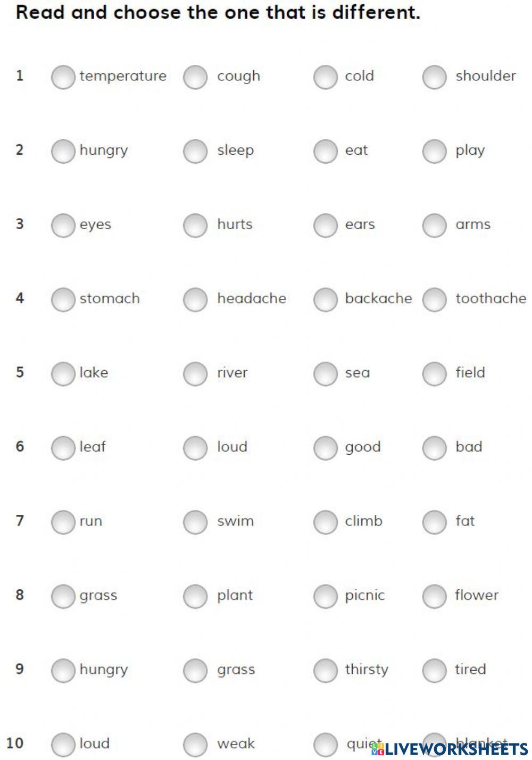Mark 'field' as the different word

(x=434, y=374)
